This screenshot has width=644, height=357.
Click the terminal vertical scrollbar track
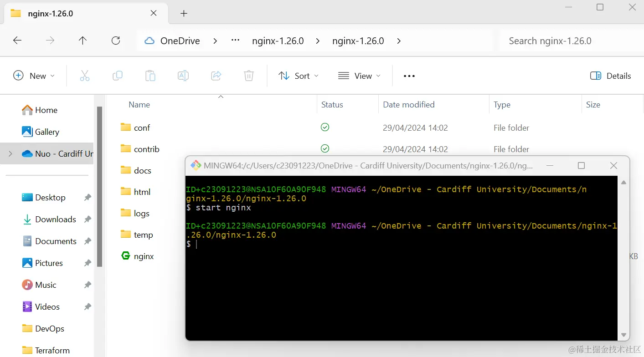point(624,259)
